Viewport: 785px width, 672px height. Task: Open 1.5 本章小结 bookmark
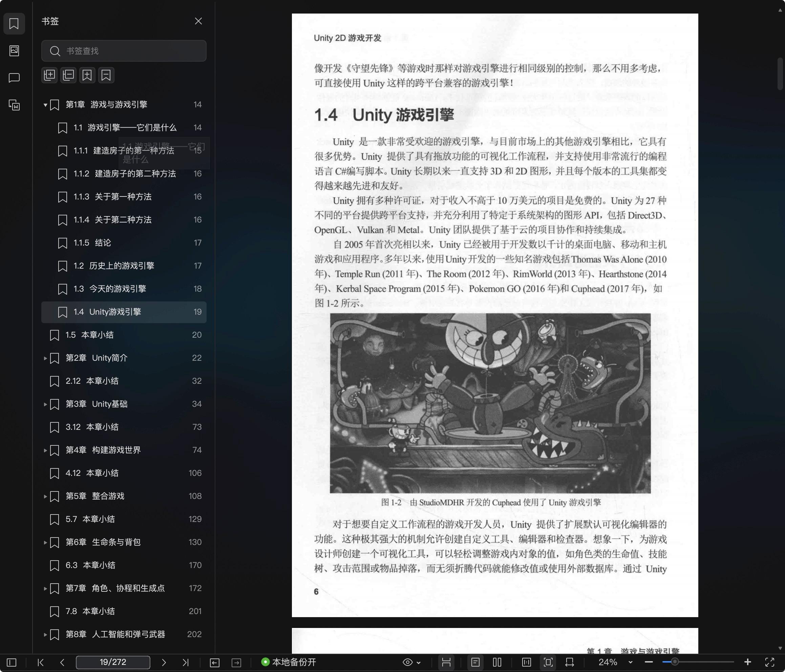[x=124, y=335]
